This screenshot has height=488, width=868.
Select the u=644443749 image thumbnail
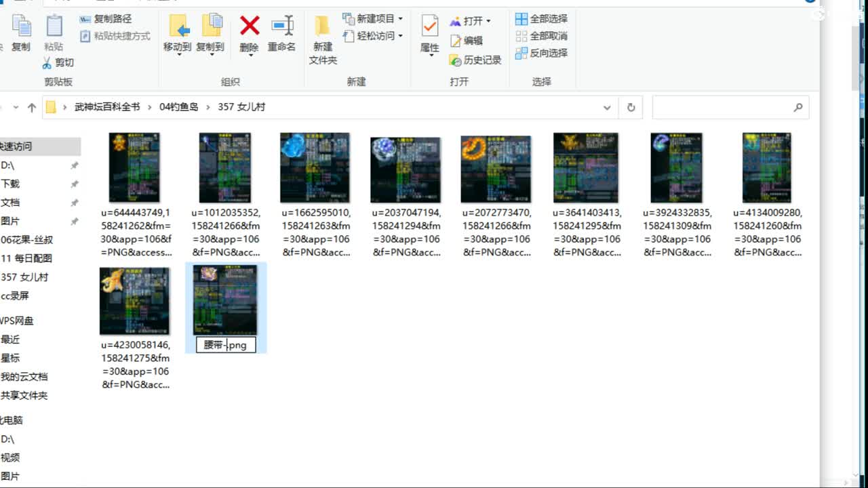[134, 168]
